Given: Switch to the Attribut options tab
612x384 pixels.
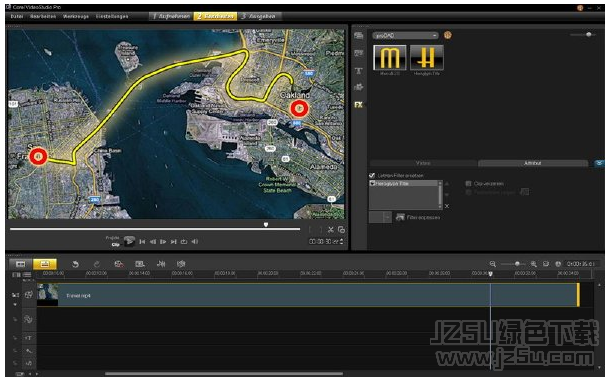Looking at the screenshot, I should [533, 163].
